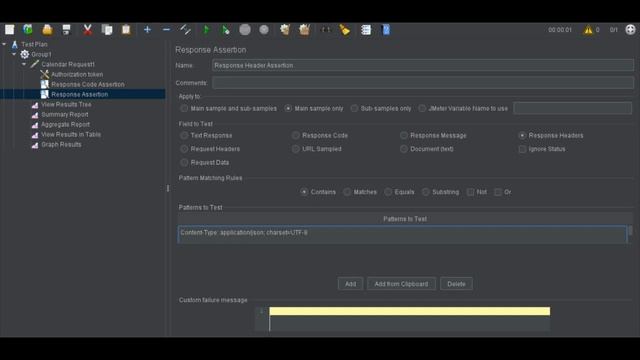Click the Search binoculars icon
Image resolution: width=640 pixels, height=360 pixels.
point(325,29)
